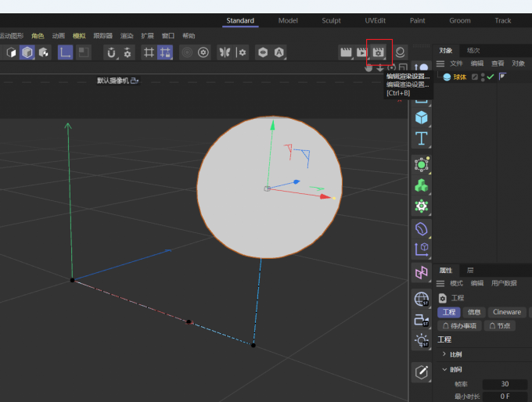Switch to the UVEdit layout tab
This screenshot has width=532, height=402.
[375, 20]
